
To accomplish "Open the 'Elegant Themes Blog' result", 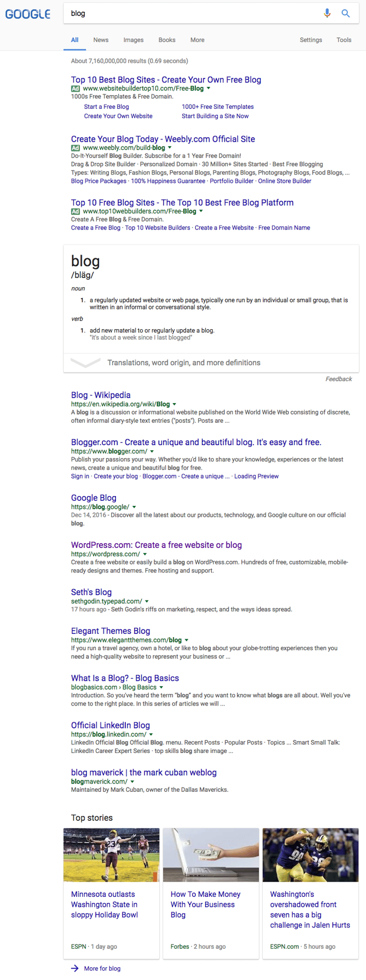I will pyautogui.click(x=111, y=631).
